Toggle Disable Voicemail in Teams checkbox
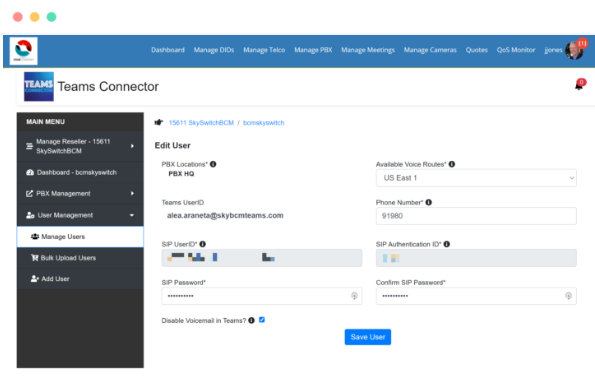 [x=262, y=320]
